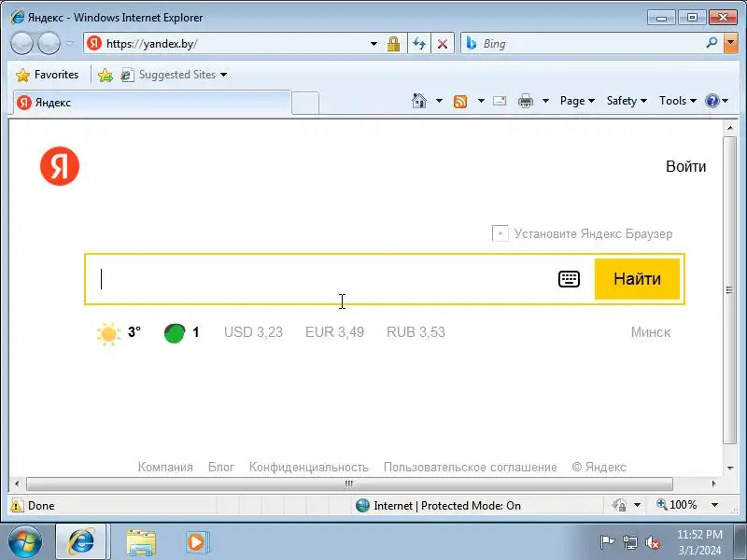Open the zoom level dropdown arrow
747x560 pixels.
[714, 505]
